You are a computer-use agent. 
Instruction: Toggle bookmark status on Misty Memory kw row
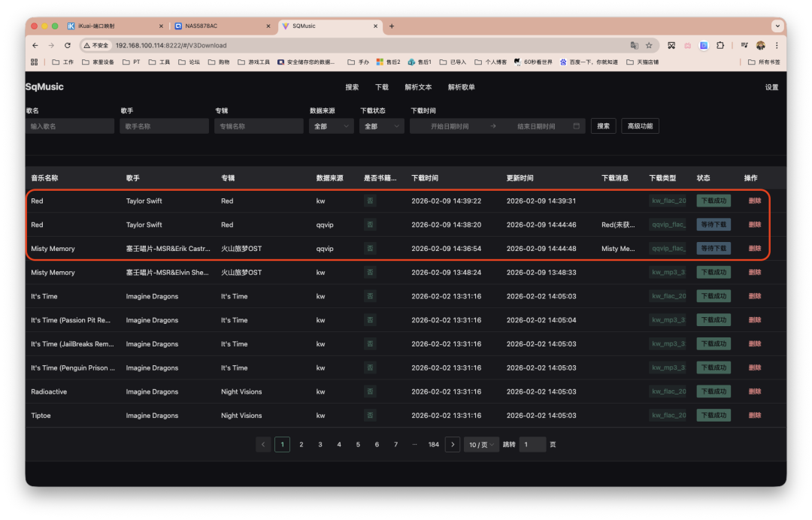(x=370, y=272)
